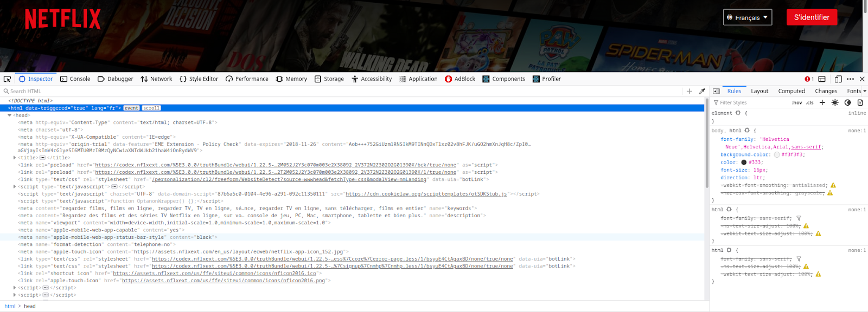Open the React Profiler panel
Viewport: 868px width, 312px height.
click(x=547, y=79)
